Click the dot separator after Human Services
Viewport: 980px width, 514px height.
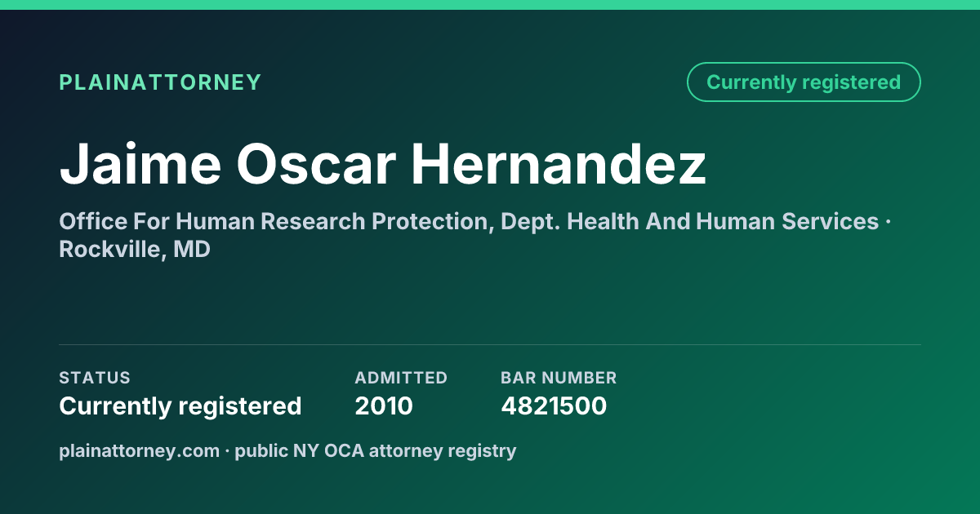point(887,222)
